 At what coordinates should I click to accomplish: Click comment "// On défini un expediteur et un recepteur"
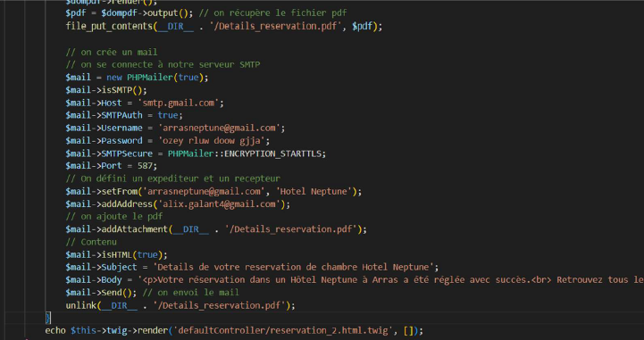coord(173,178)
